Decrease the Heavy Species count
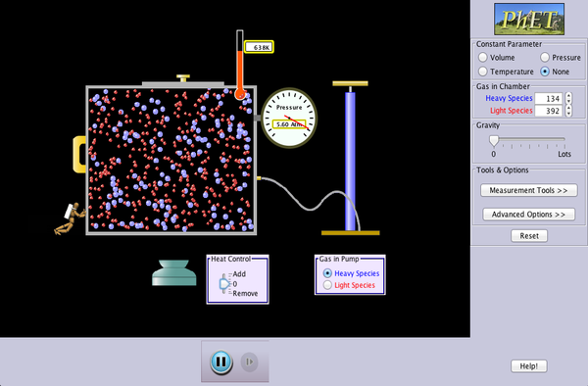 568,101
